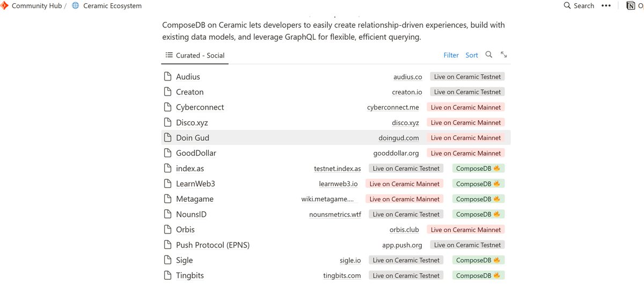Follow the cyberconnect.me link

point(393,107)
